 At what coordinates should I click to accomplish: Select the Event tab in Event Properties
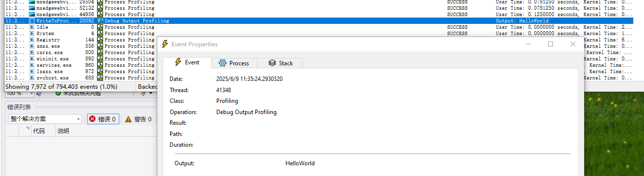tap(187, 62)
